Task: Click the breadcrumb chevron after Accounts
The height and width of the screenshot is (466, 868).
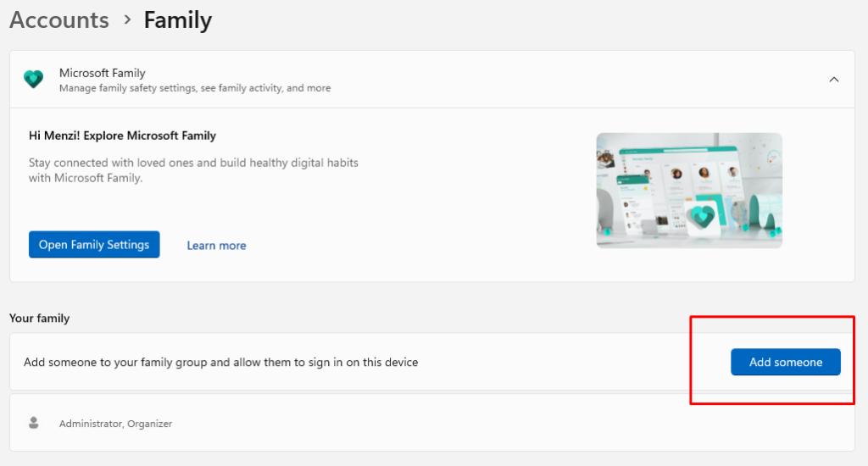Action: click(127, 19)
